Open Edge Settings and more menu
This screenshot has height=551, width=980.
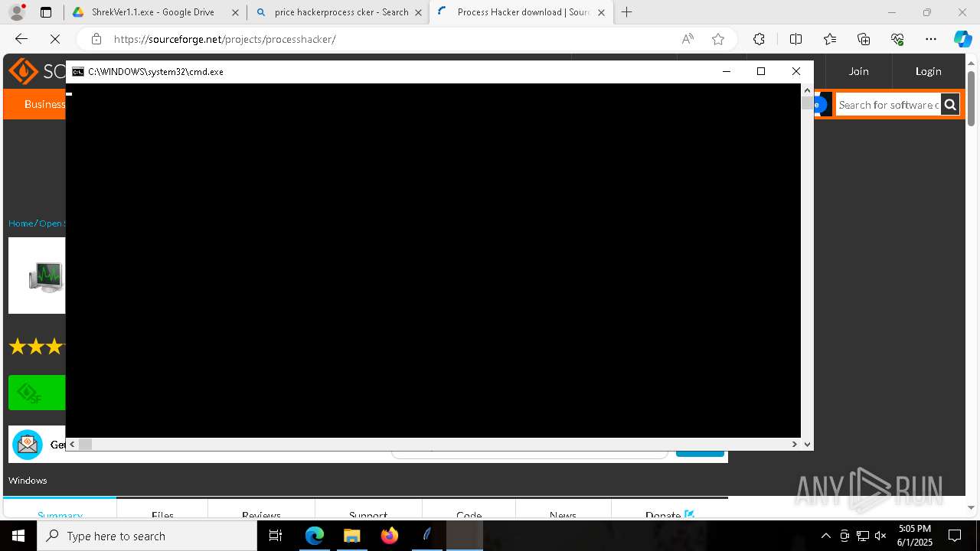[931, 39]
